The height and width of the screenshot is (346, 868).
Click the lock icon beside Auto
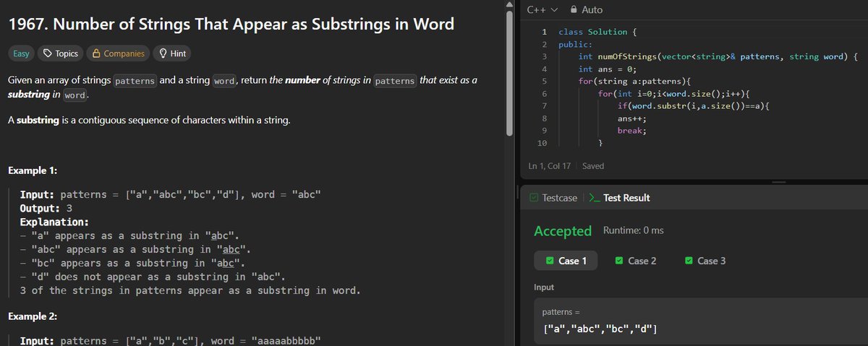574,9
